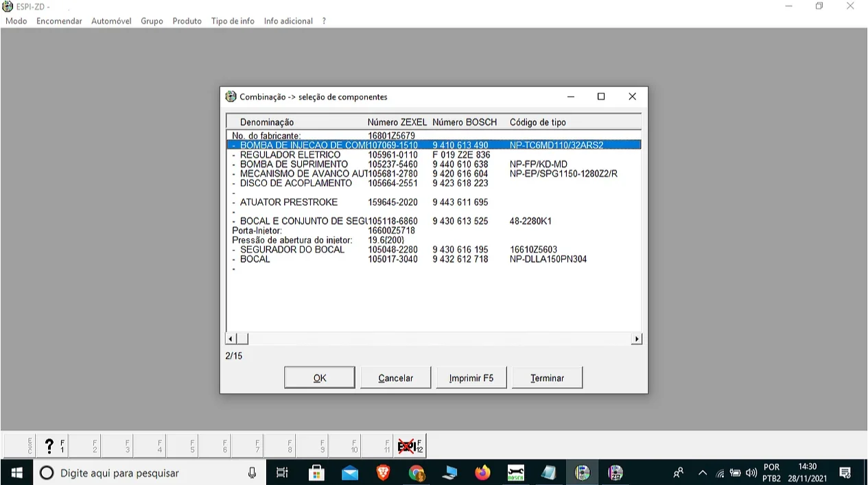This screenshot has width=868, height=485.
Task: Click Bosch number 9 440 610 638
Action: [x=460, y=165]
